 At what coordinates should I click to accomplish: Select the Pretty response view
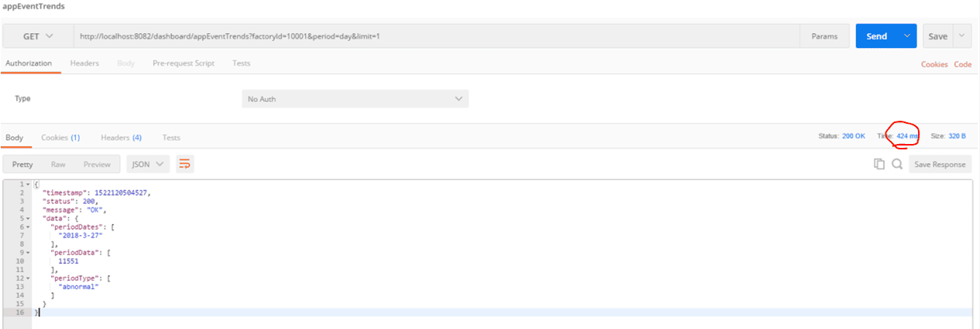point(22,164)
